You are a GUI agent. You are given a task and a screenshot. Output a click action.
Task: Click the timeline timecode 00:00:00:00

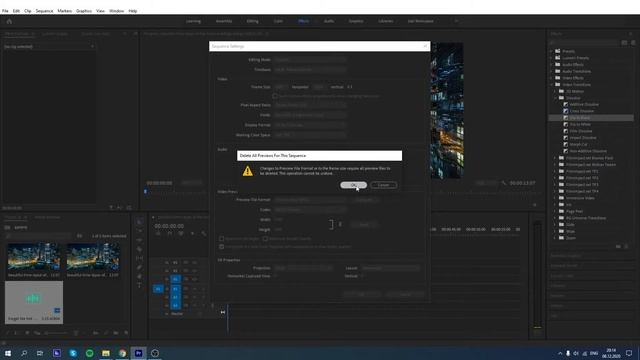169,226
